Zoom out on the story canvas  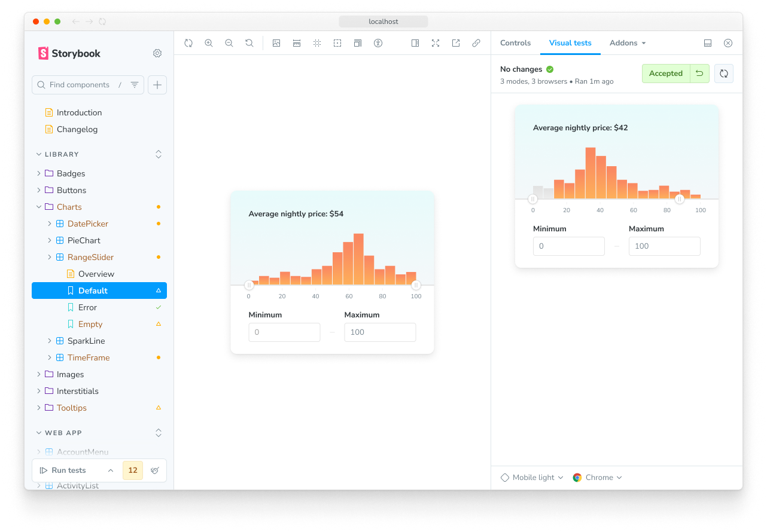[229, 43]
